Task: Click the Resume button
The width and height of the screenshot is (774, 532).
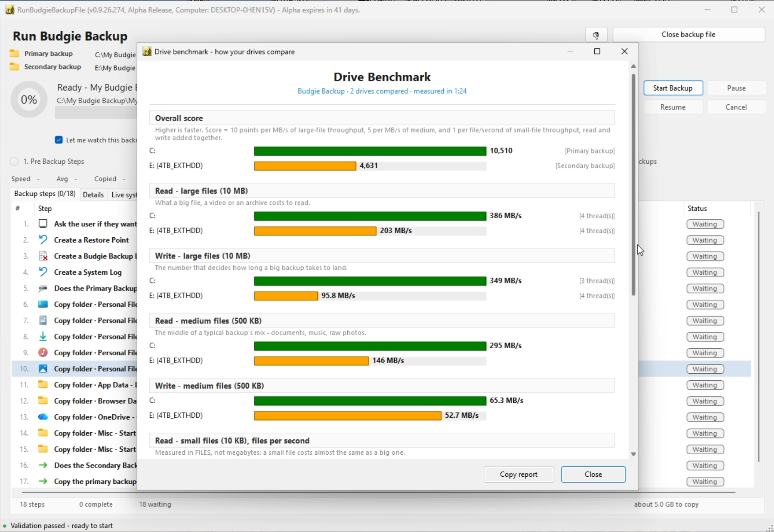Action: (673, 107)
